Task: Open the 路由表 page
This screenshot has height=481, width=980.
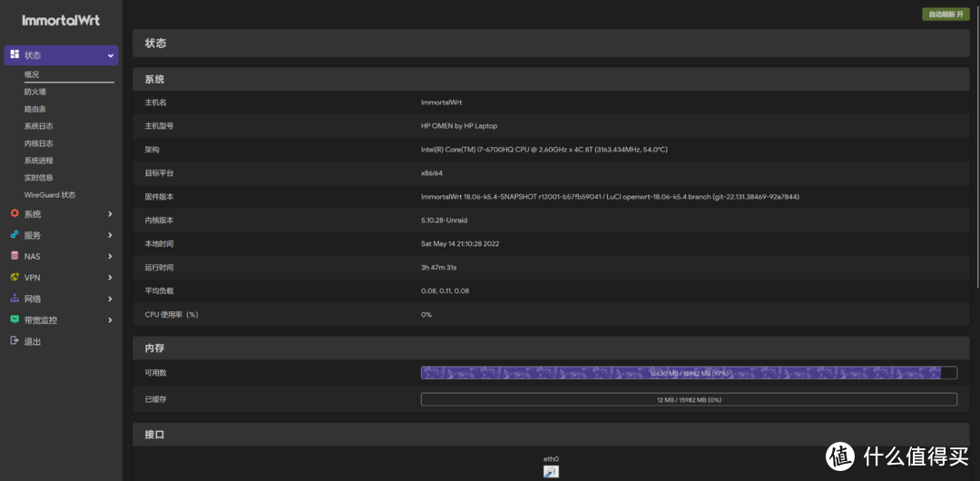Action: [35, 109]
